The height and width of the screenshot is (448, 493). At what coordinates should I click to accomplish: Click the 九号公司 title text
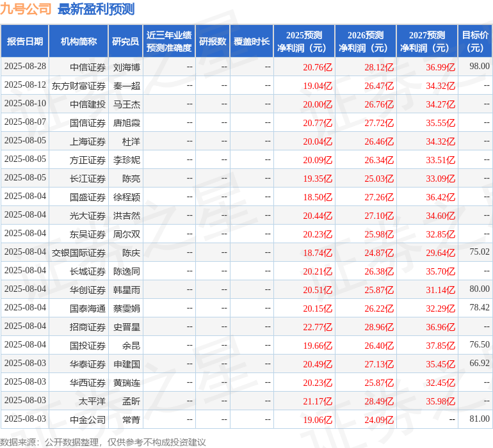26,9
